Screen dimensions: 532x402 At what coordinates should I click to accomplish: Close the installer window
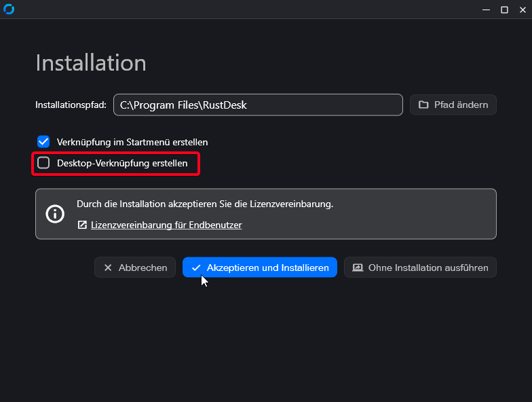pos(522,10)
